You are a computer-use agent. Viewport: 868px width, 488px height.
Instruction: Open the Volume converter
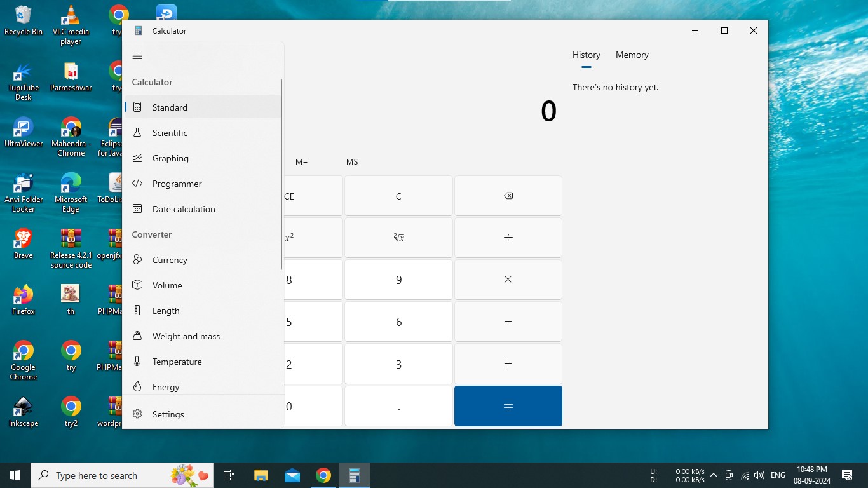[x=203, y=285]
